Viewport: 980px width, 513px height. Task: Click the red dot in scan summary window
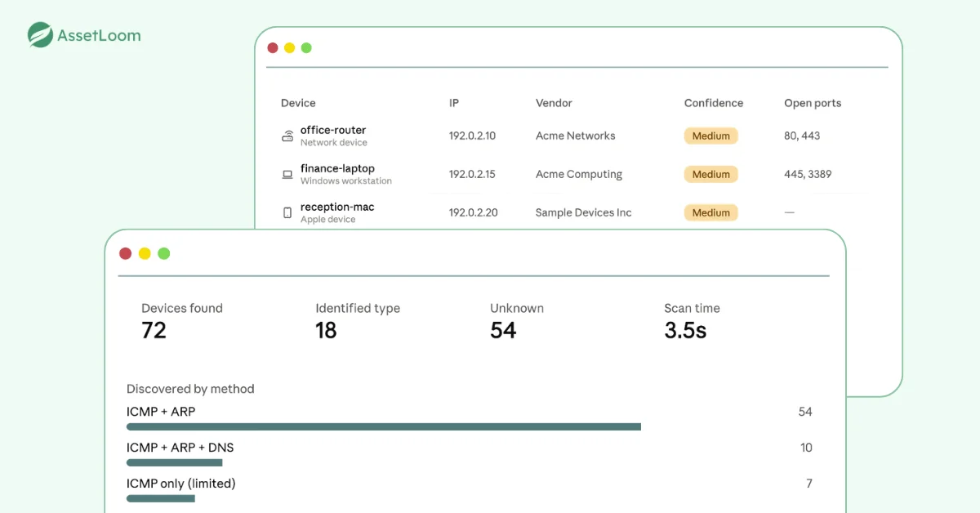125,253
